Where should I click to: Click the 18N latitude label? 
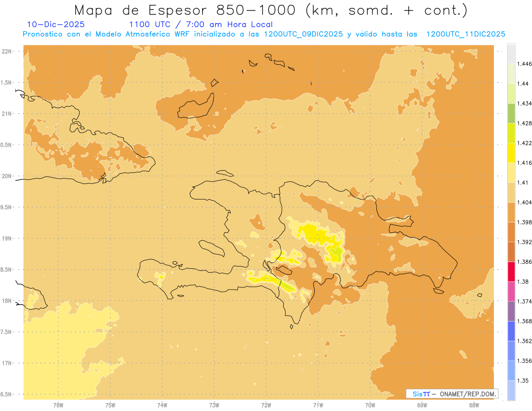7,301
